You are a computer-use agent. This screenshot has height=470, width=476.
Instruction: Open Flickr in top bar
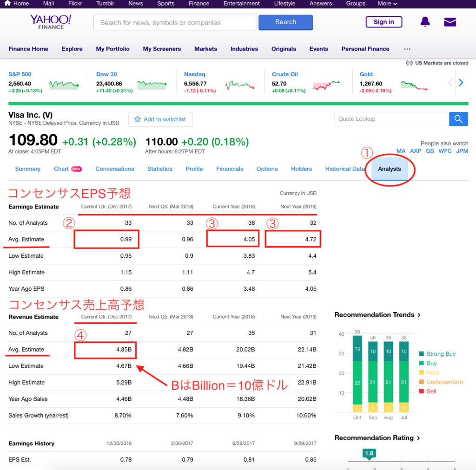click(75, 3)
